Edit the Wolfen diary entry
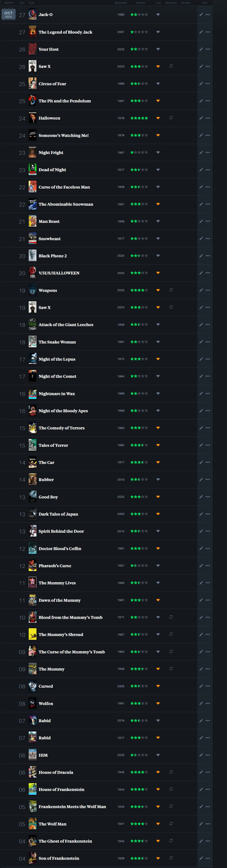The height and width of the screenshot is (868, 227). tap(201, 703)
